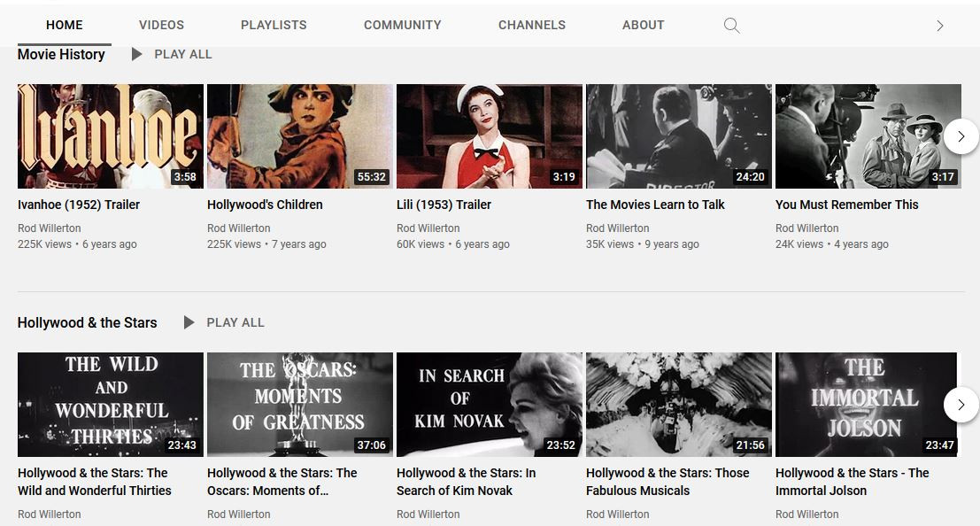The width and height of the screenshot is (980, 526).
Task: Click PLAY ALL for Hollywood & the Stars
Action: pyautogui.click(x=235, y=322)
